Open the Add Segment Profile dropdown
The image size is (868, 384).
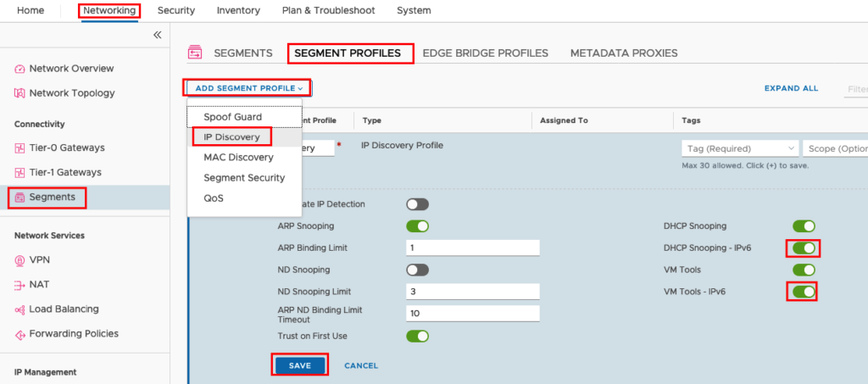[x=249, y=88]
